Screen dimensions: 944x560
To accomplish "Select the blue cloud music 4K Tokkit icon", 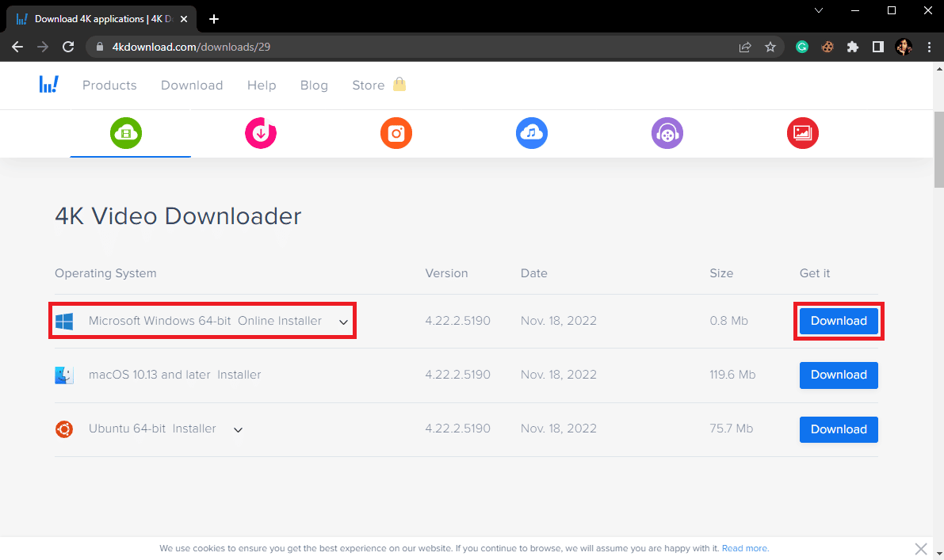I will point(532,133).
